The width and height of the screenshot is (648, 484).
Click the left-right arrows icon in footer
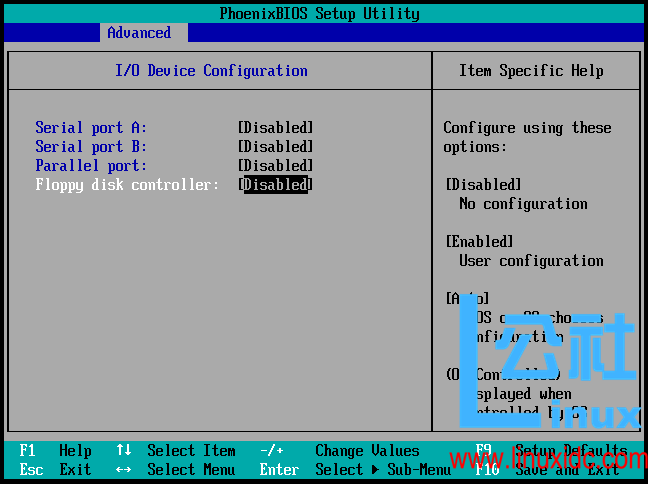[x=124, y=470]
